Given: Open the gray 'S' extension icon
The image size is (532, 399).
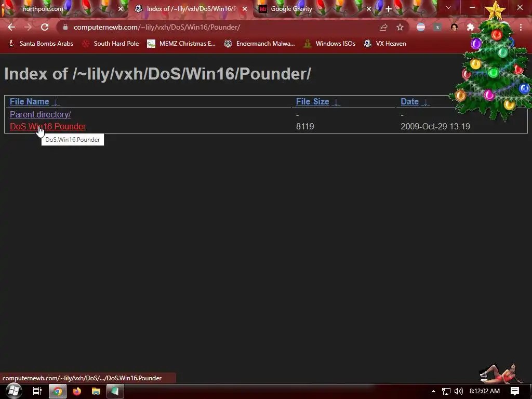Looking at the screenshot, I should click(x=437, y=27).
